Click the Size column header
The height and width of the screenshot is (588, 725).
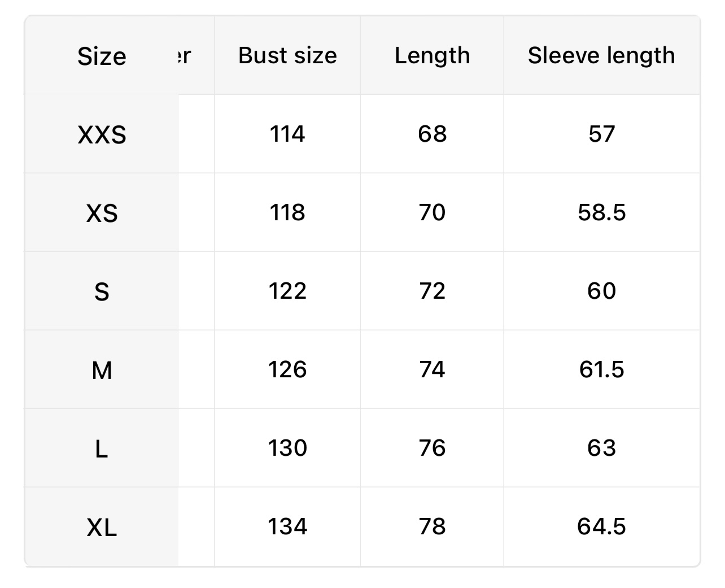[x=102, y=56]
